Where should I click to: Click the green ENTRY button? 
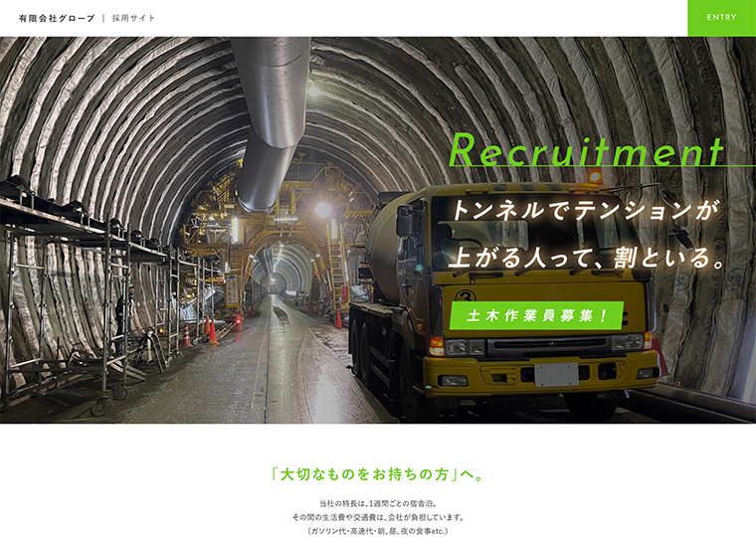coord(721,18)
